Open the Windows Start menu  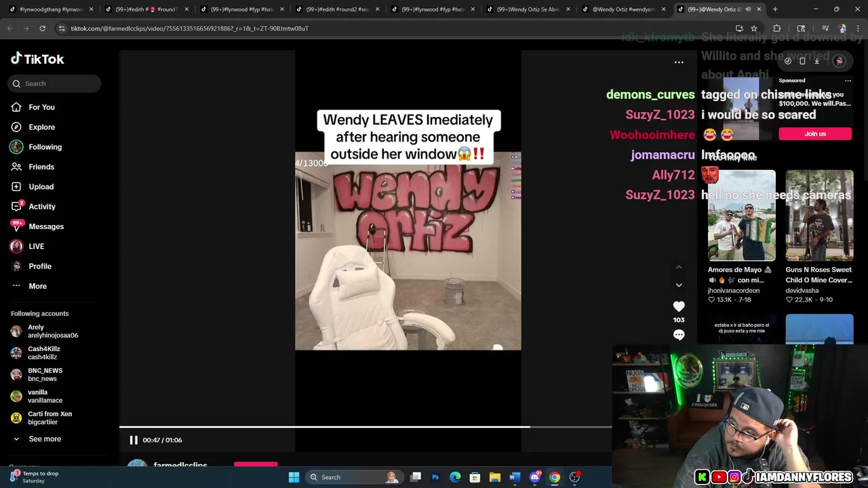click(294, 477)
